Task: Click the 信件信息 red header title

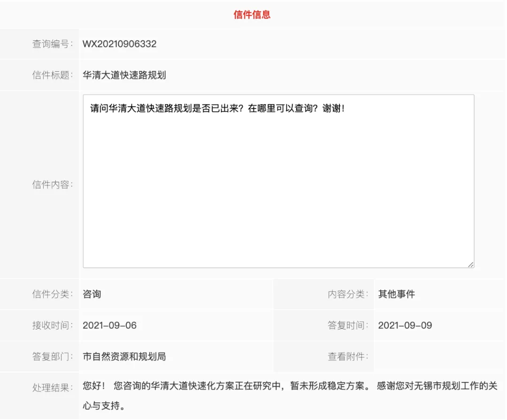Action: (252, 15)
